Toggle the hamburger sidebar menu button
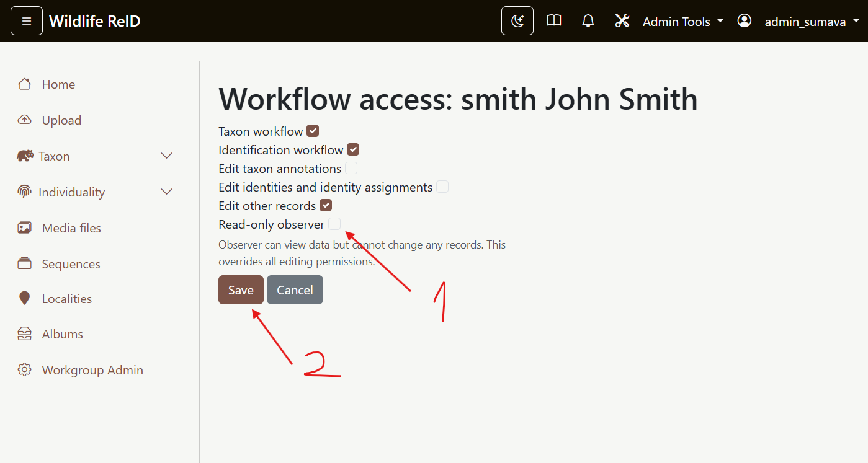This screenshot has height=463, width=868. pyautogui.click(x=27, y=21)
